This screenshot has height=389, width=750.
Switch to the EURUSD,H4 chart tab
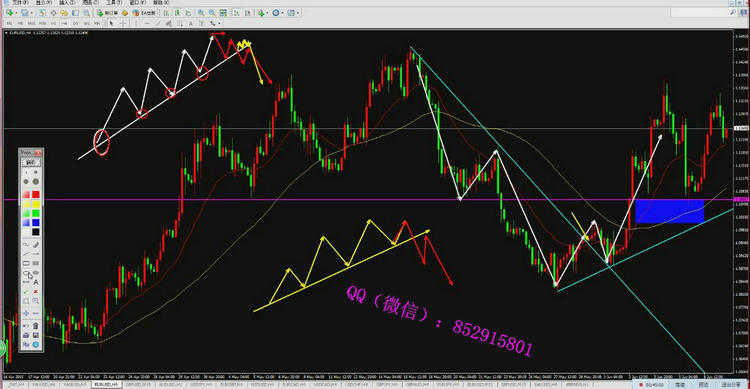click(x=106, y=384)
